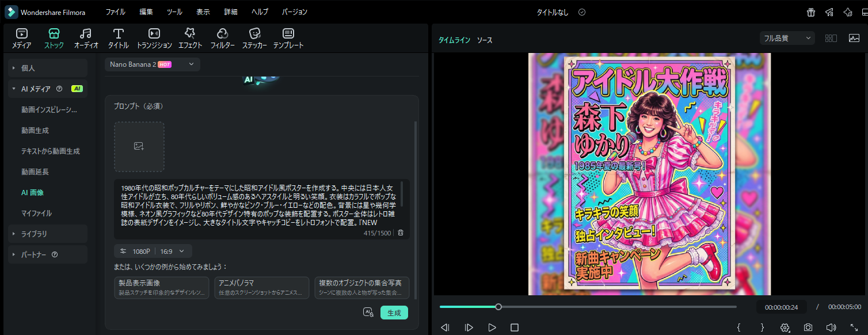Select the アニメパノラマ example prompt
868x335 pixels.
point(262,287)
